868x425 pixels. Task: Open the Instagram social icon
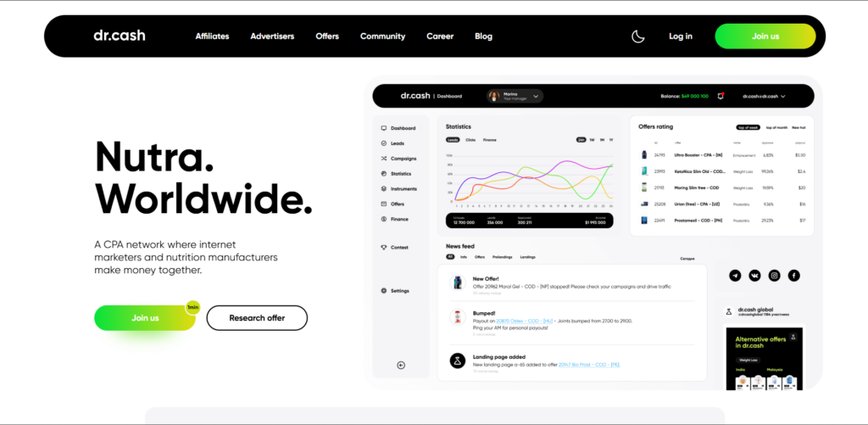coord(775,275)
